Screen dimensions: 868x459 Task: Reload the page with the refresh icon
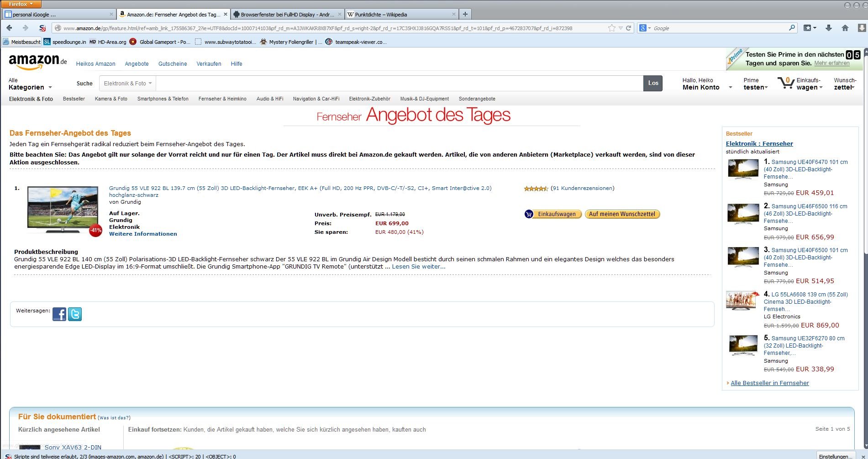pos(628,28)
